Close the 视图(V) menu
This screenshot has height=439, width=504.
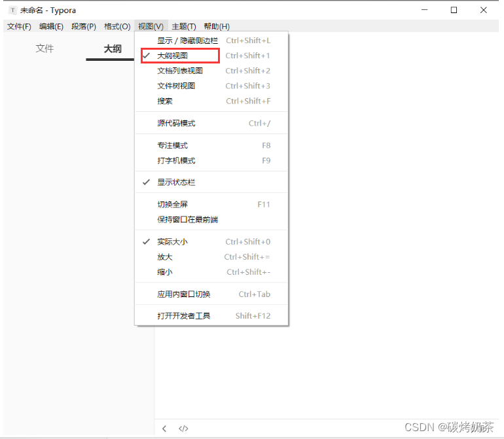[x=151, y=26]
